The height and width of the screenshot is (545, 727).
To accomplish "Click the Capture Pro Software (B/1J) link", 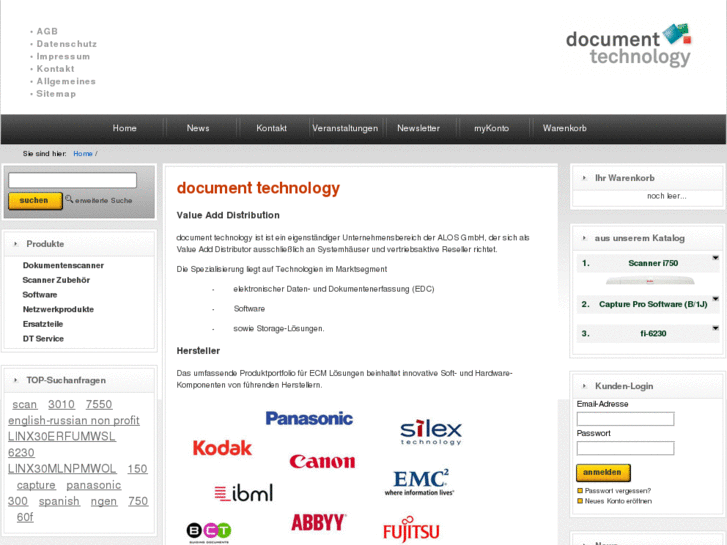I will (x=653, y=304).
